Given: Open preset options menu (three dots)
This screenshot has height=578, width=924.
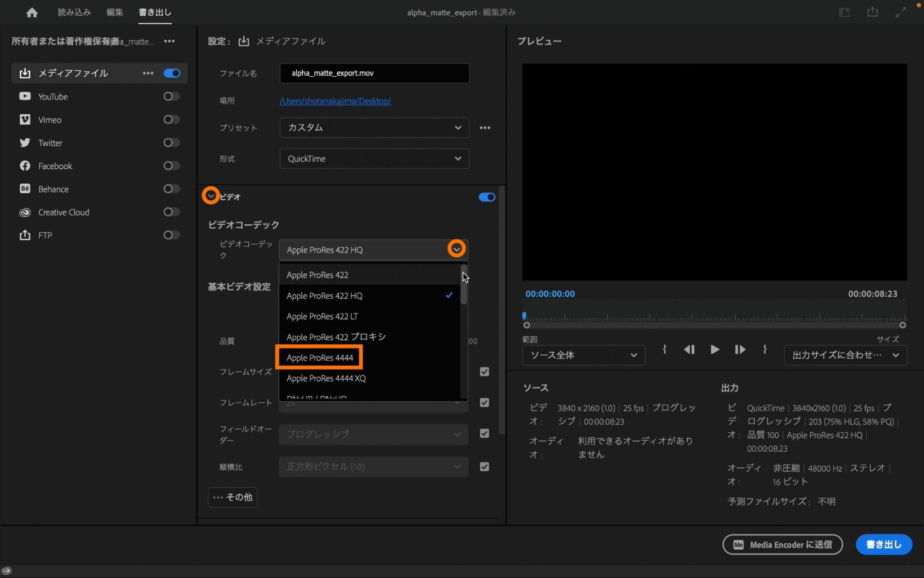Looking at the screenshot, I should tap(484, 128).
